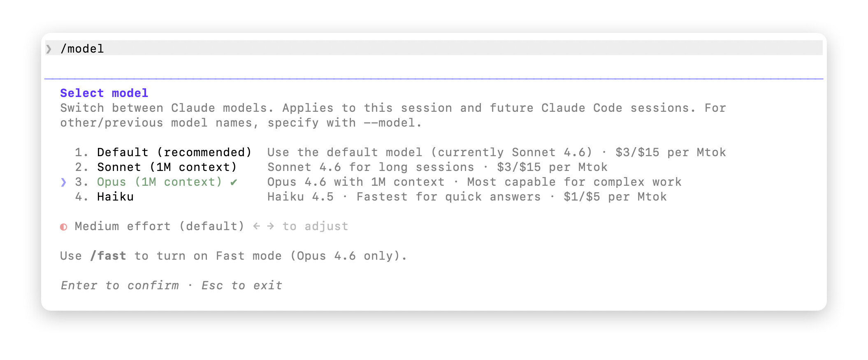Click Sonnet 4.6 for long sessions description
Viewport: 868px width, 360px height.
pyautogui.click(x=437, y=167)
